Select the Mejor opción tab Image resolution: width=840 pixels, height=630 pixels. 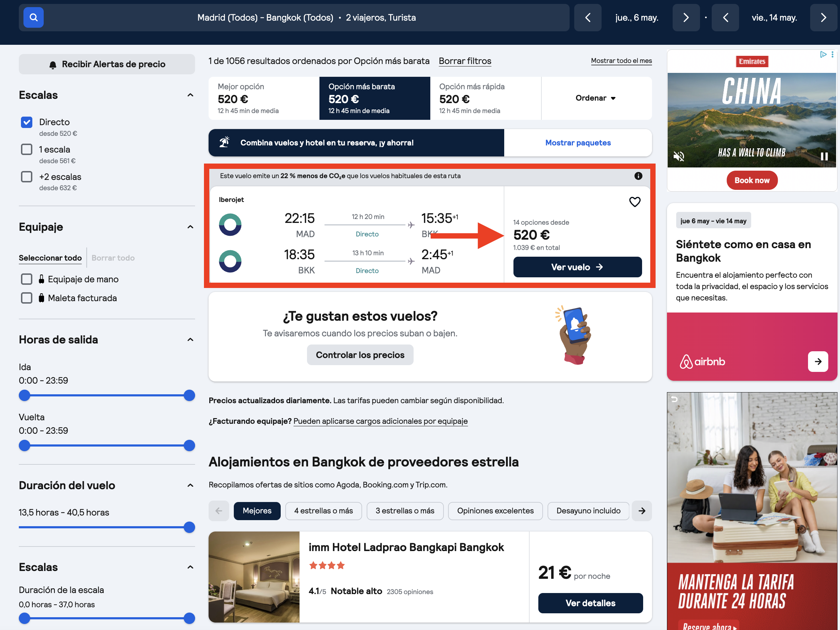coord(264,98)
